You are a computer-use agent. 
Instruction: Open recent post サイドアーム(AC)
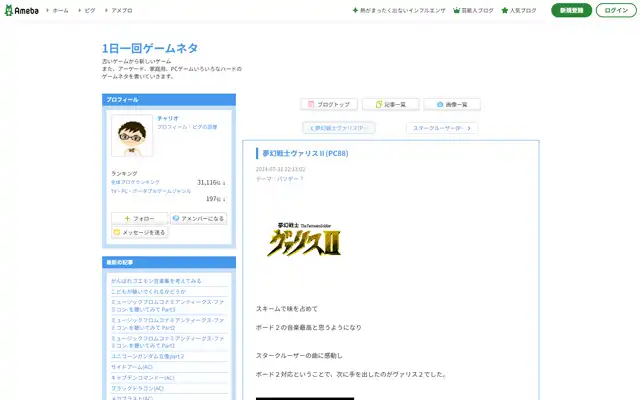click(132, 367)
